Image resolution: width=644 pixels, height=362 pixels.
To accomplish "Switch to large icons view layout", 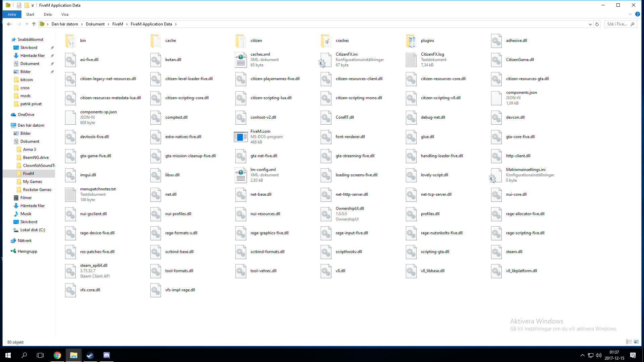I will click(636, 342).
